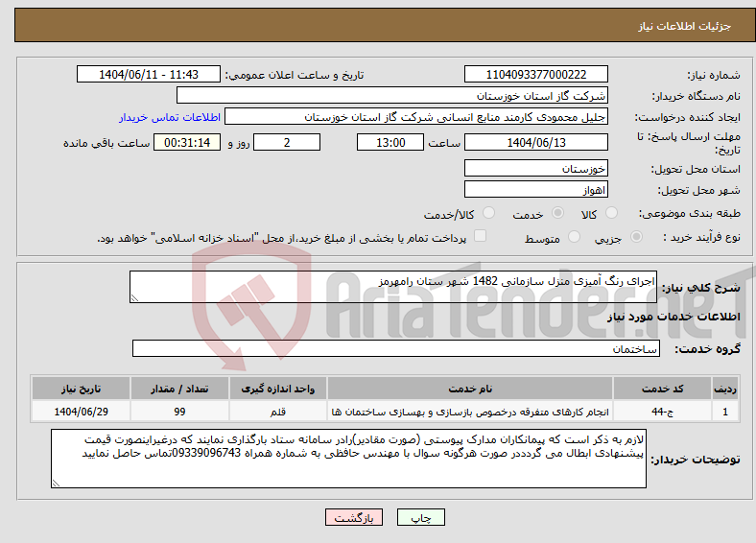
Task: Click the جزئیات اطلاعات نیاز page header
Action: (x=685, y=26)
